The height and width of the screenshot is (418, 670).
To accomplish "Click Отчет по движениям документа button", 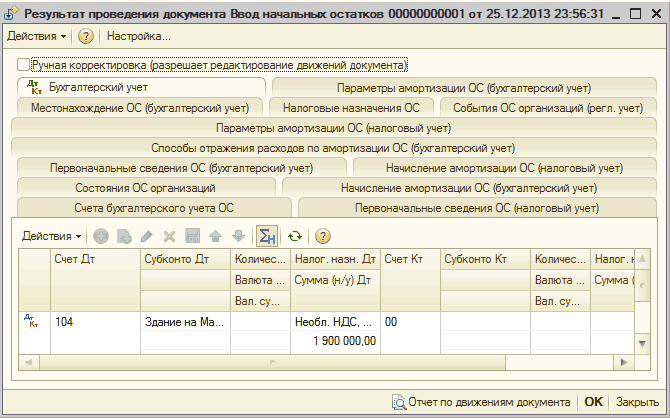I will click(x=481, y=402).
